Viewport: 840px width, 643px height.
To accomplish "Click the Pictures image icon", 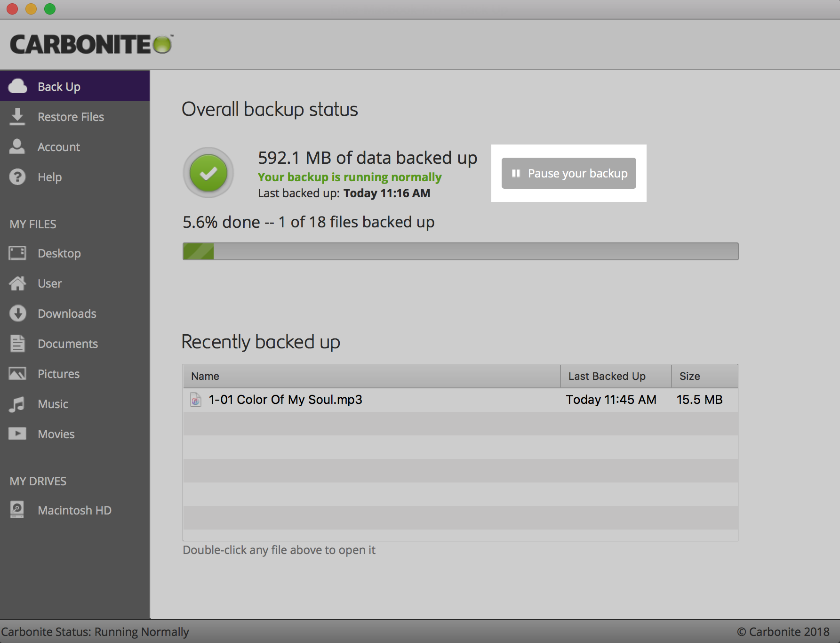I will pyautogui.click(x=17, y=374).
